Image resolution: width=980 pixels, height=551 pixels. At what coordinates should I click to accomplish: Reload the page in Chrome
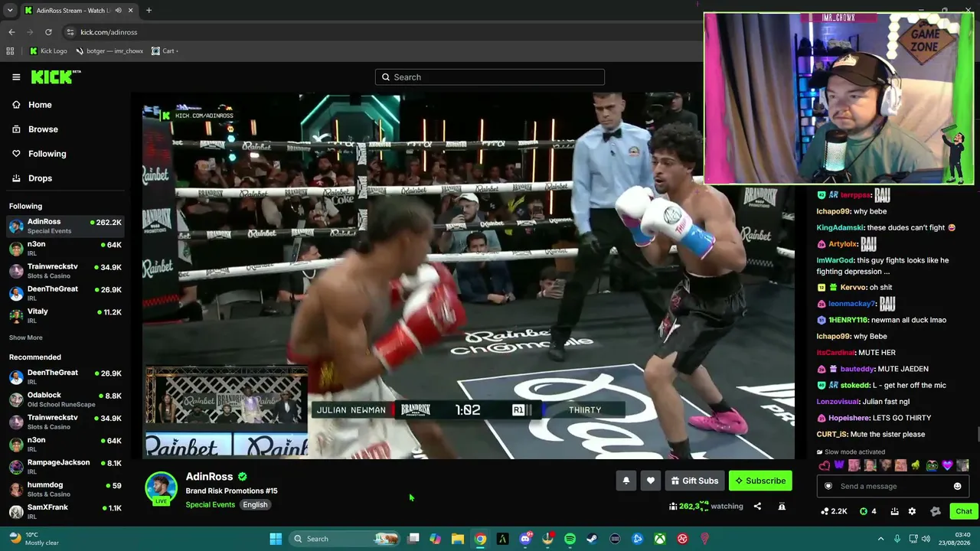pos(48,32)
